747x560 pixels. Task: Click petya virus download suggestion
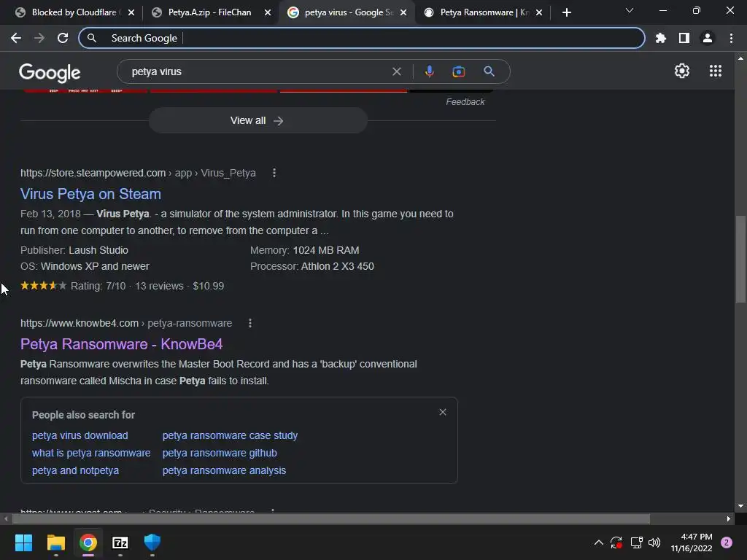point(80,435)
